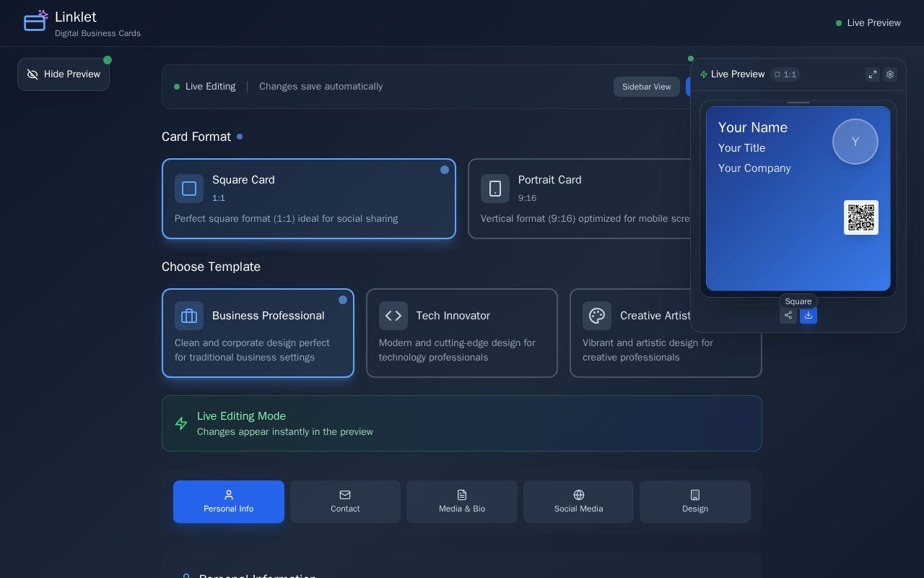Click the 'Choose Template' heading

click(x=211, y=267)
